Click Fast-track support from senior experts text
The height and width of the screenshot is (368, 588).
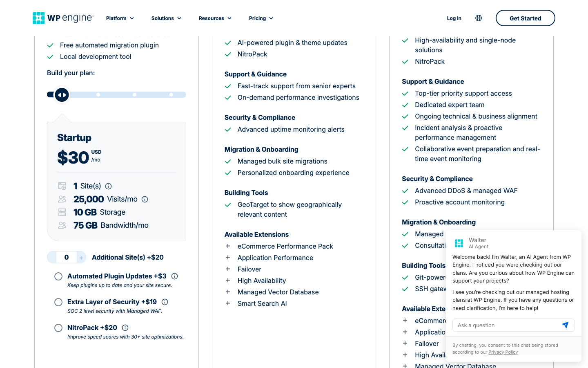click(296, 86)
